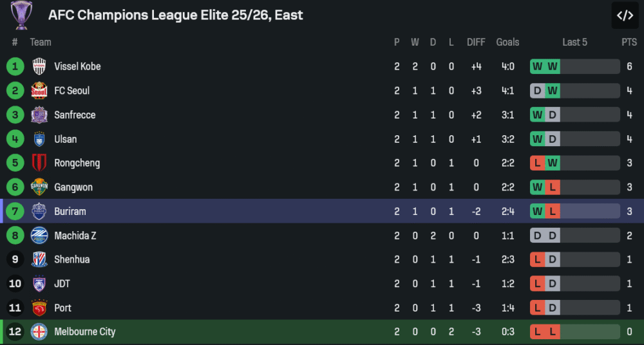Click the Gangwon club crest
The width and height of the screenshot is (644, 345).
(39, 187)
